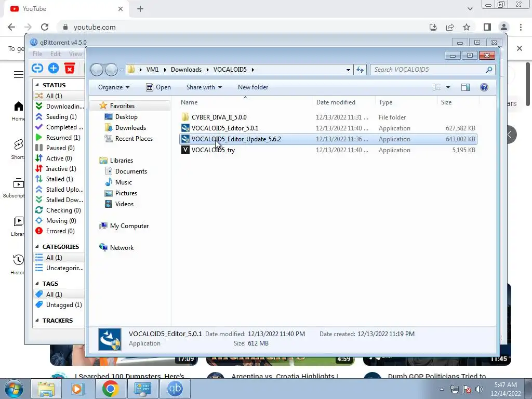Open qBittorrent Edit menu
Screen dimensions: 532x399
point(55,54)
